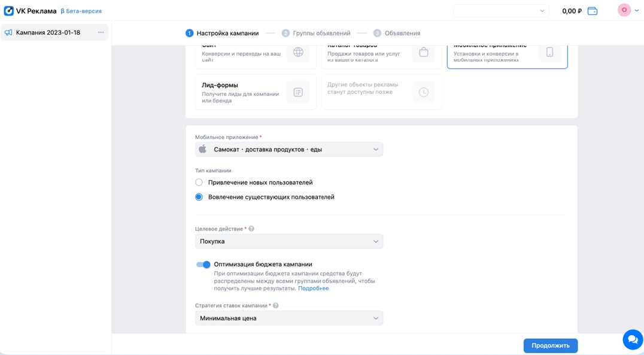Click the shopping bag catalog icon
This screenshot has height=355, width=644.
[x=424, y=53]
